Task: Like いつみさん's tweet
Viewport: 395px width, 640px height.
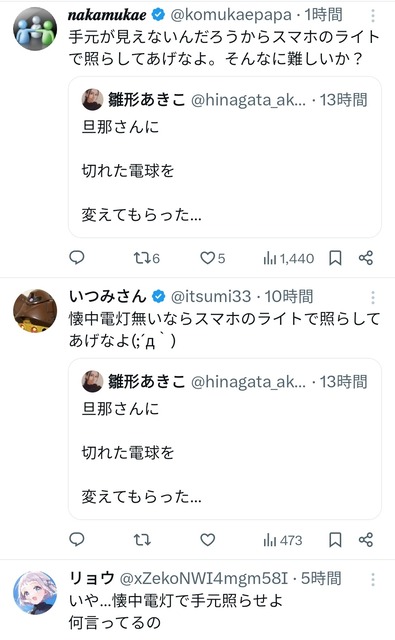Action: pos(207,540)
